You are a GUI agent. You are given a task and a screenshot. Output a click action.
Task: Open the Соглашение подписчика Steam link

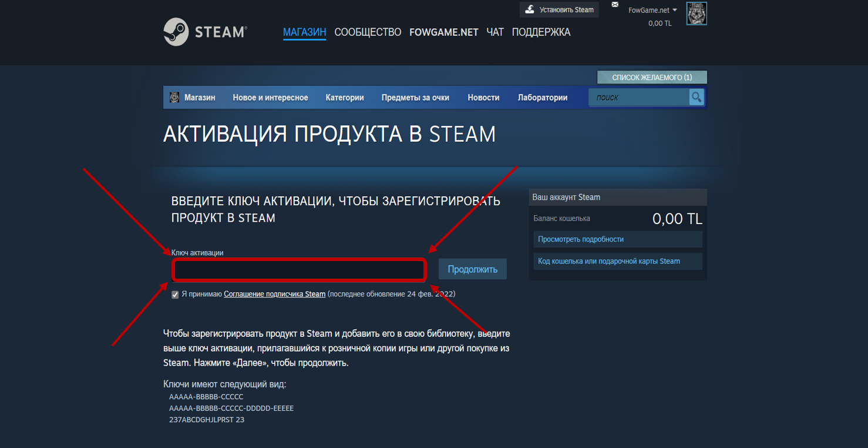coord(274,294)
